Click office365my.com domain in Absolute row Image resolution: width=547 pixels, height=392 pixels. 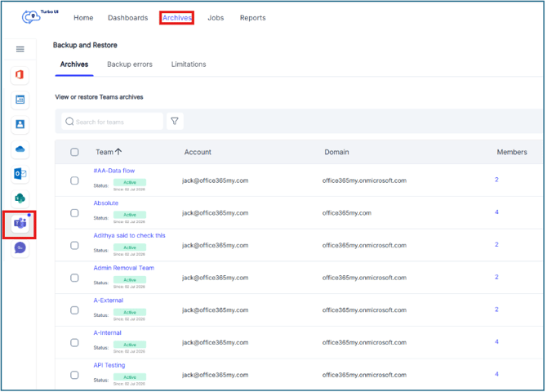click(347, 213)
